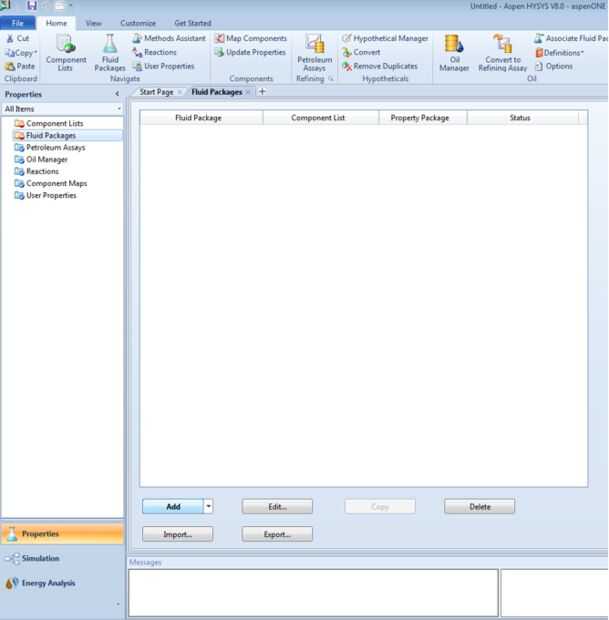Select User Properties in the tree
Viewport: 609px width, 620px height.
point(51,196)
